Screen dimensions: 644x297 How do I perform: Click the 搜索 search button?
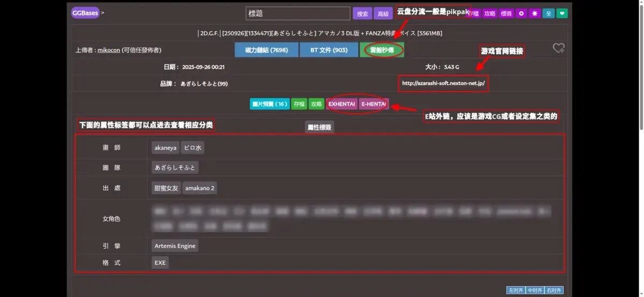pyautogui.click(x=362, y=13)
